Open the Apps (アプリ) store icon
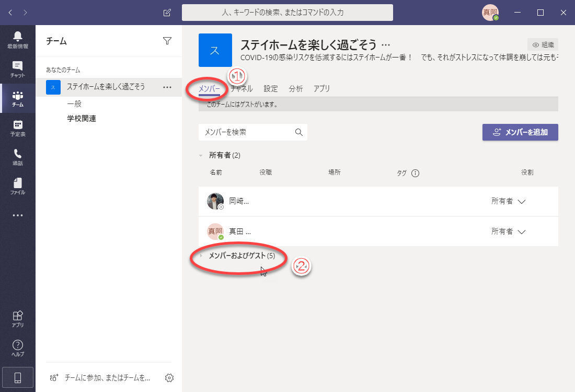The image size is (575, 392). [18, 319]
